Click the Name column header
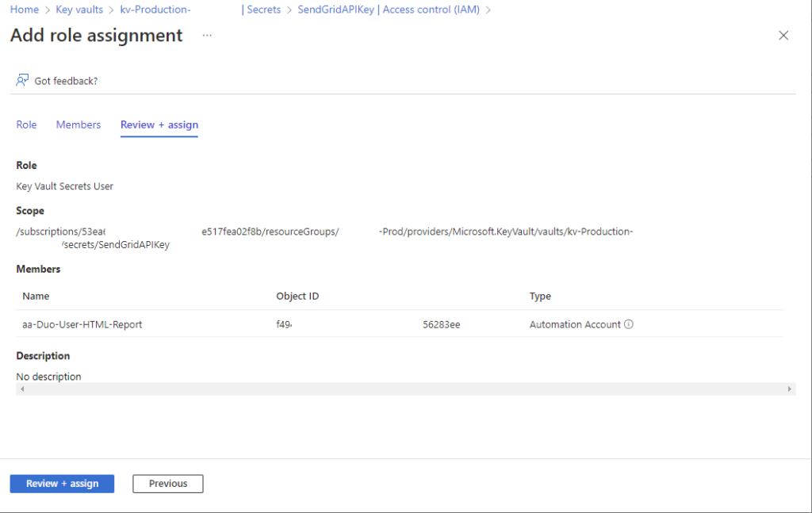Screen dimensions: 812x513 point(36,296)
